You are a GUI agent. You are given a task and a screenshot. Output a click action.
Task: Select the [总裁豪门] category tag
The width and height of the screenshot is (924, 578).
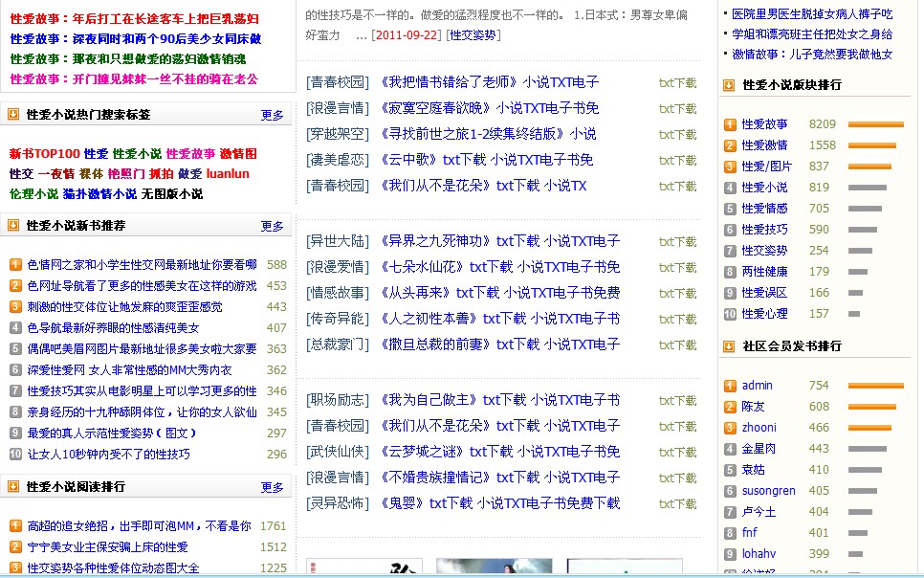[337, 345]
